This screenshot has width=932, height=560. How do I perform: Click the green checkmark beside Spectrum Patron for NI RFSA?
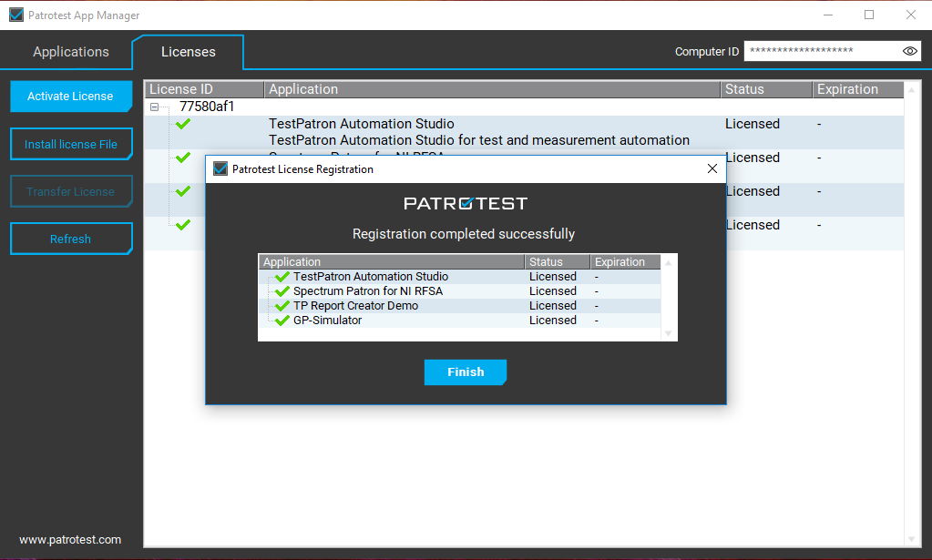[282, 291]
